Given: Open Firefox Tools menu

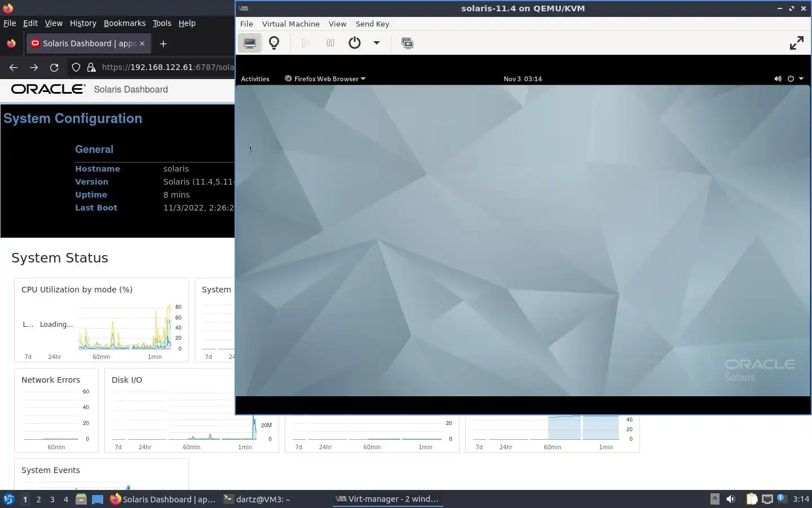Looking at the screenshot, I should 162,23.
